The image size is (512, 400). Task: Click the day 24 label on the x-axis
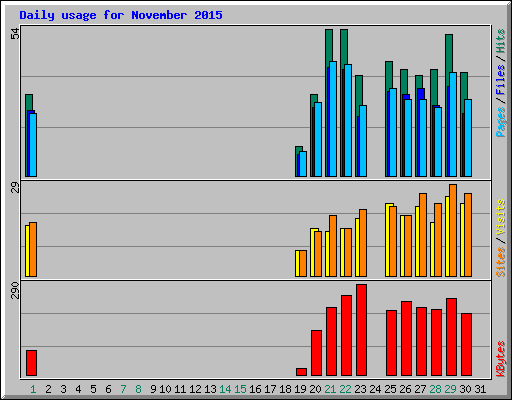pos(375,389)
